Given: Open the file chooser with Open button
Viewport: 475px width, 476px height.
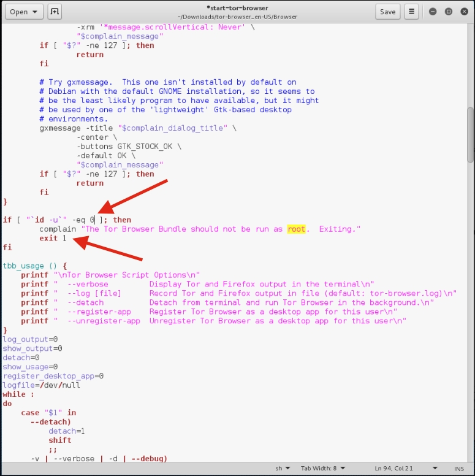Looking at the screenshot, I should click(24, 12).
